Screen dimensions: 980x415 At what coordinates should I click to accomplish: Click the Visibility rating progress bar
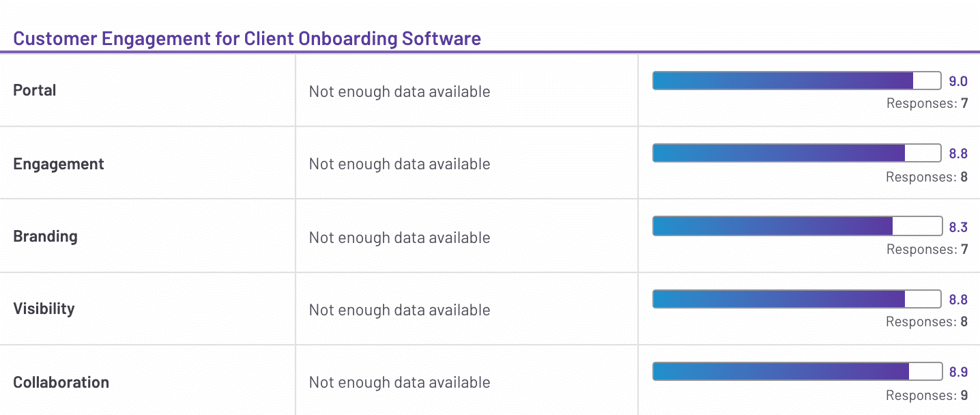click(797, 299)
